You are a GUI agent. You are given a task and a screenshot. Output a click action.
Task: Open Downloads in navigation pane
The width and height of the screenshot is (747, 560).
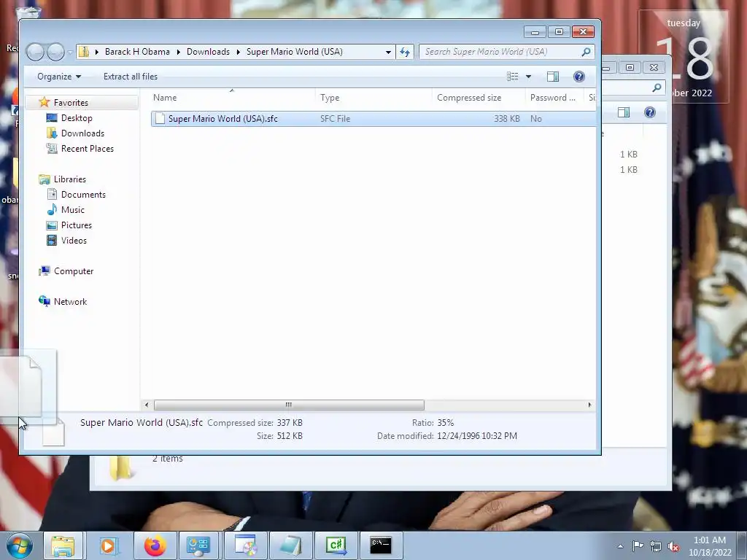pos(82,133)
